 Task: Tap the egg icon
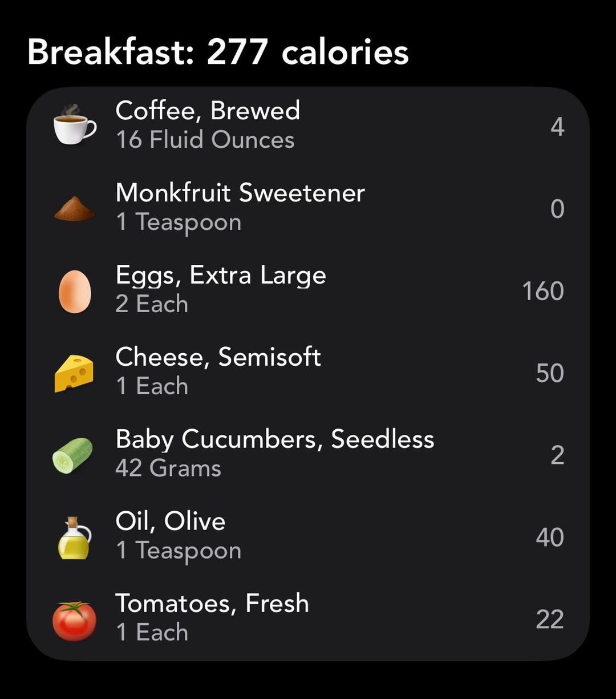(x=75, y=291)
